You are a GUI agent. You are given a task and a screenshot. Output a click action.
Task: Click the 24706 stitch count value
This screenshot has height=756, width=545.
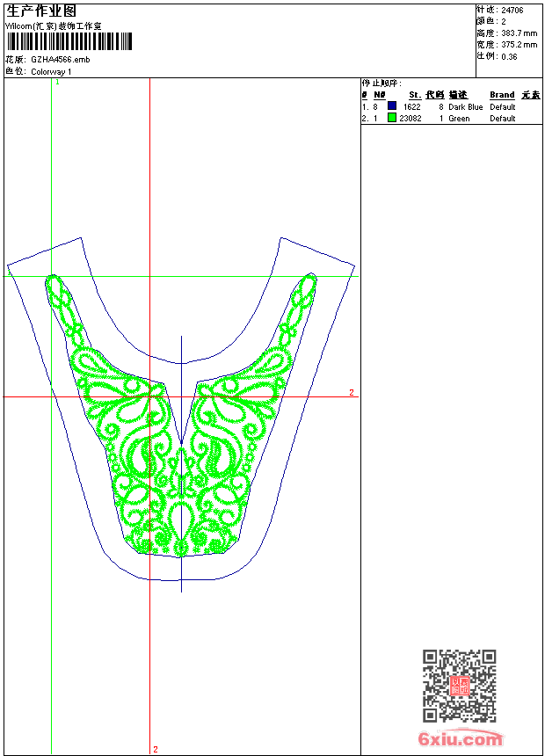512,11
